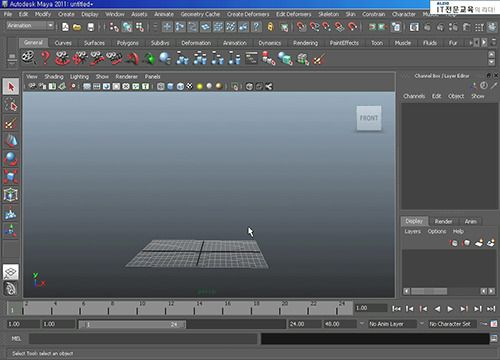Go to start of playback range
The width and height of the screenshot is (500, 360).
point(396,309)
